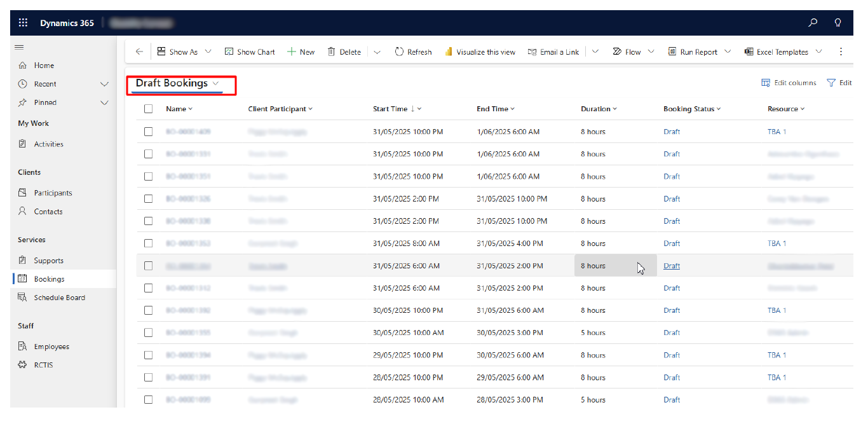Viewport: 868px width, 426px height.
Task: Click the search magnifier icon
Action: [x=813, y=23]
